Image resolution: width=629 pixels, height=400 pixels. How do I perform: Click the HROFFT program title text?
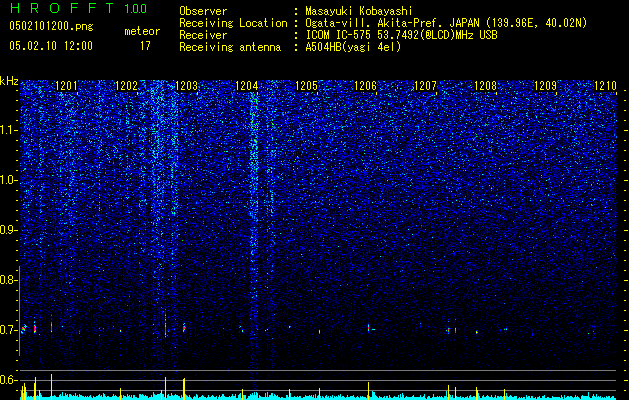pyautogui.click(x=62, y=8)
